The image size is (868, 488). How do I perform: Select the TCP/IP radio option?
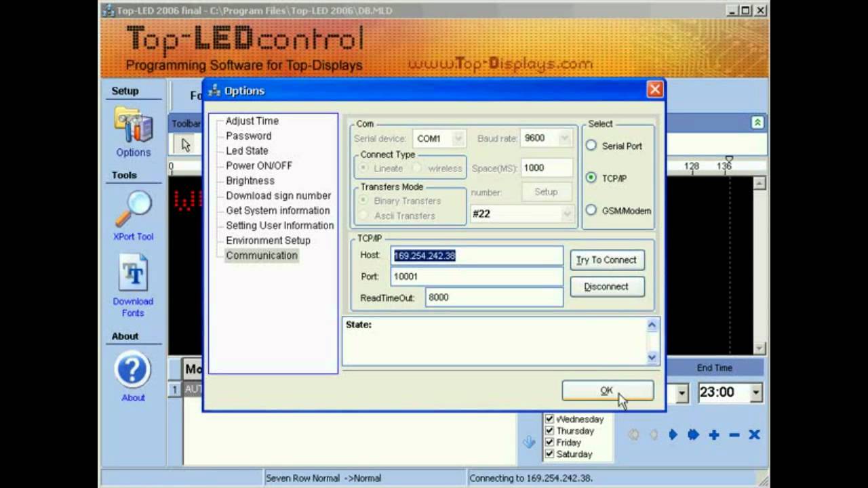coord(591,178)
